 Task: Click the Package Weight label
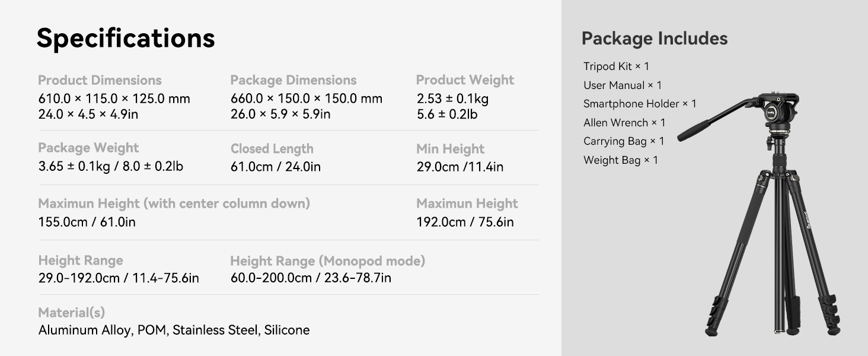(88, 148)
